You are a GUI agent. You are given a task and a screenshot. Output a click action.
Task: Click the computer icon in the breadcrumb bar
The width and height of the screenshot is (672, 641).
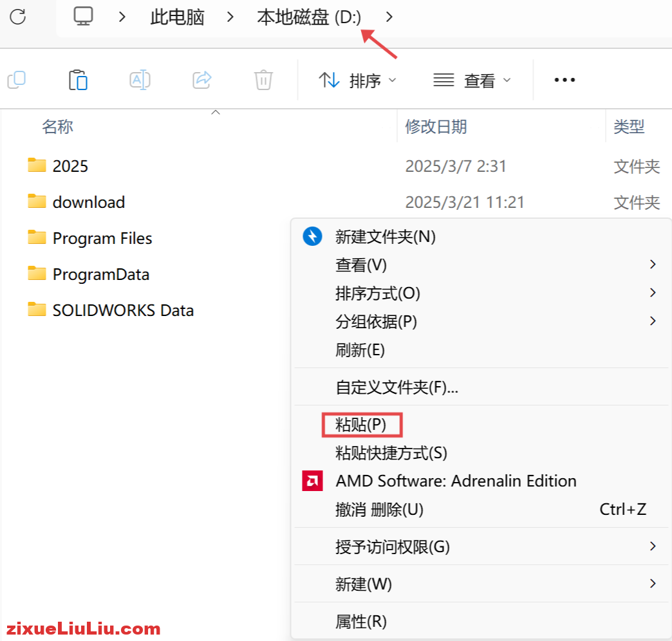coord(84,17)
